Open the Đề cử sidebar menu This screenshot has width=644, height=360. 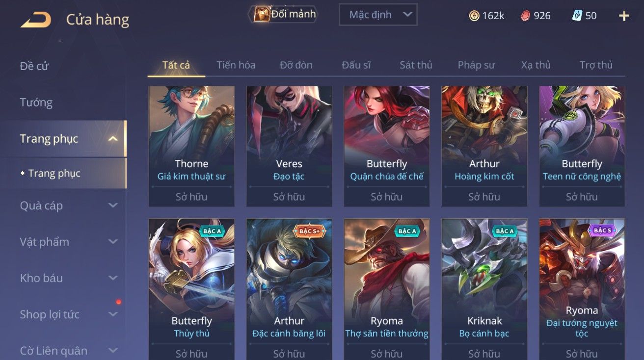click(x=34, y=66)
